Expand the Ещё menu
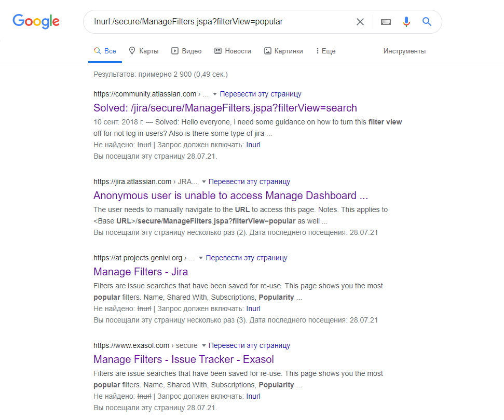504x420 pixels. click(325, 51)
